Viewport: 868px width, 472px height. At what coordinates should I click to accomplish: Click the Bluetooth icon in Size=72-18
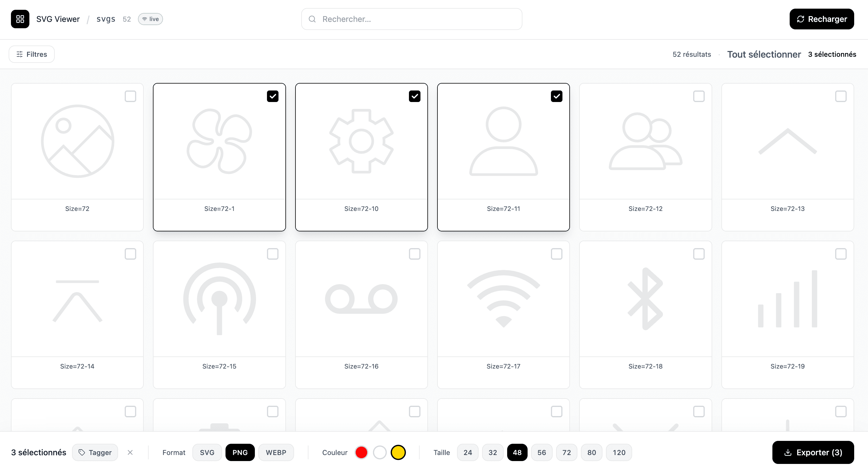(x=645, y=299)
